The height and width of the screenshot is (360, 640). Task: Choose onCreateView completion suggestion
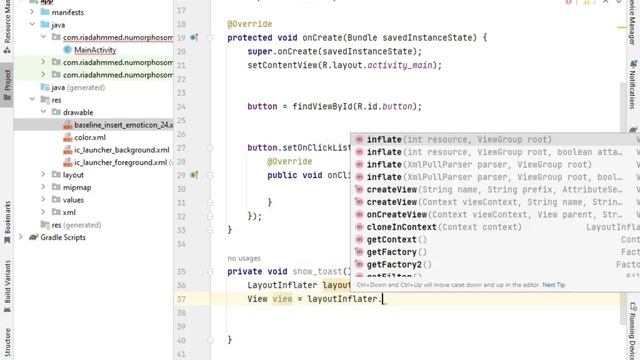coord(495,215)
